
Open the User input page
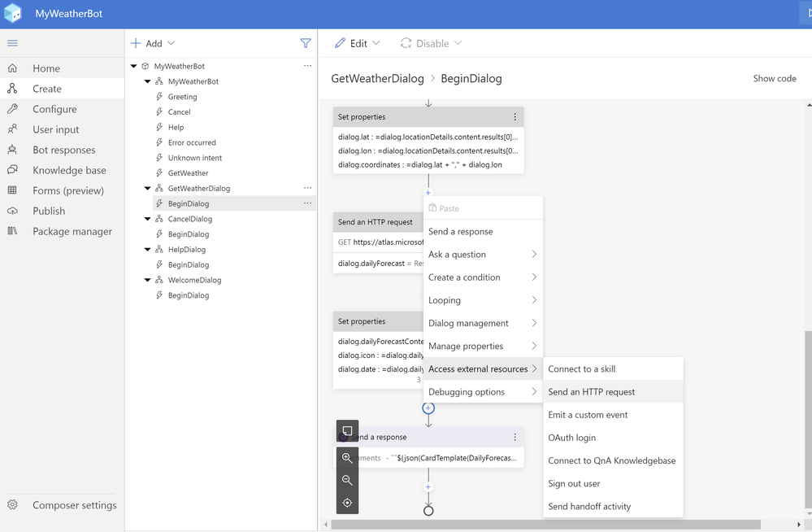point(62,129)
